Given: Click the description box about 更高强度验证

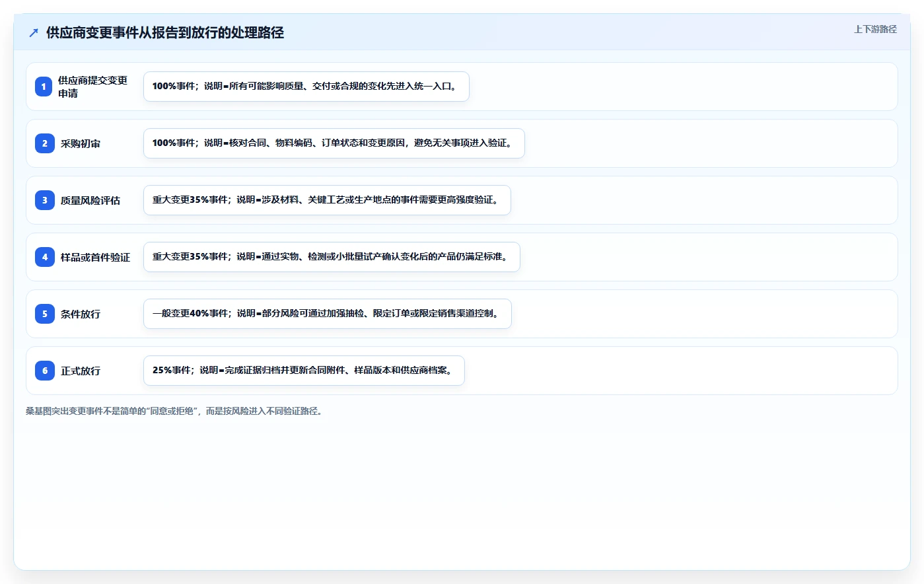Looking at the screenshot, I should 327,200.
